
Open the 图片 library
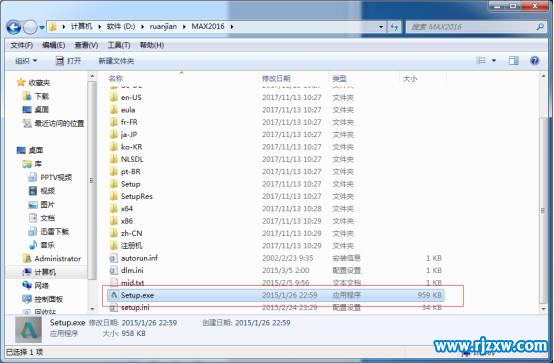click(x=42, y=204)
